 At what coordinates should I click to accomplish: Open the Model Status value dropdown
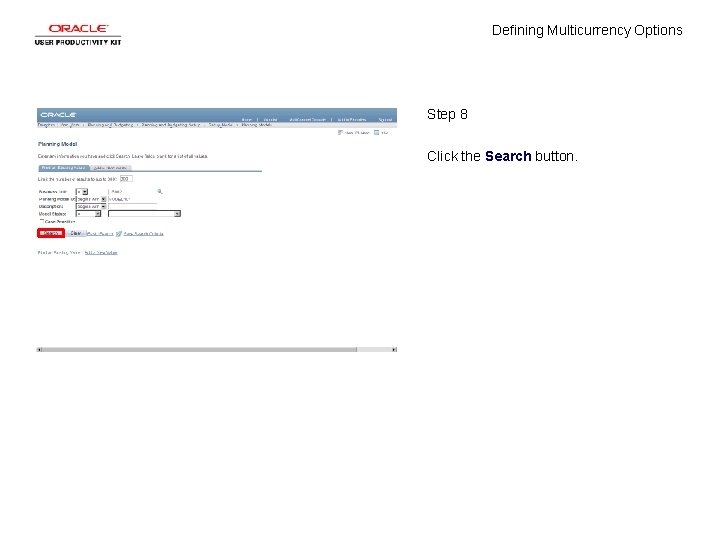(x=144, y=214)
